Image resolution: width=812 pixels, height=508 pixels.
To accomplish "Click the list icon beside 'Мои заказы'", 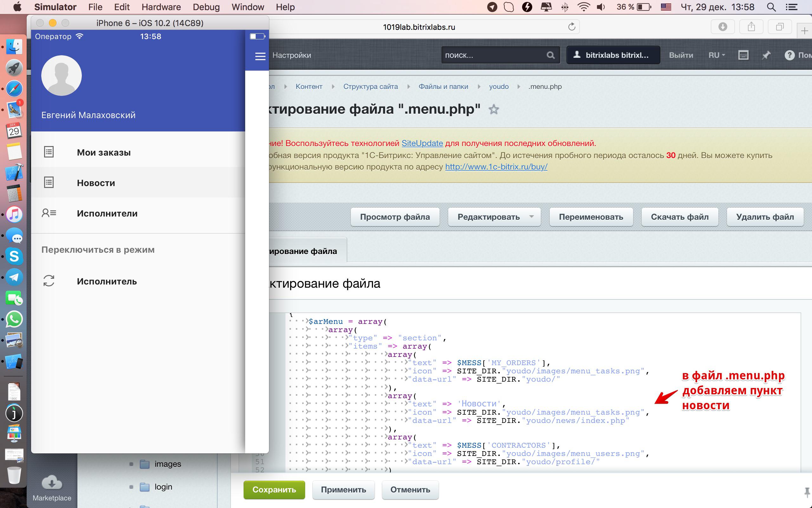I will click(49, 152).
